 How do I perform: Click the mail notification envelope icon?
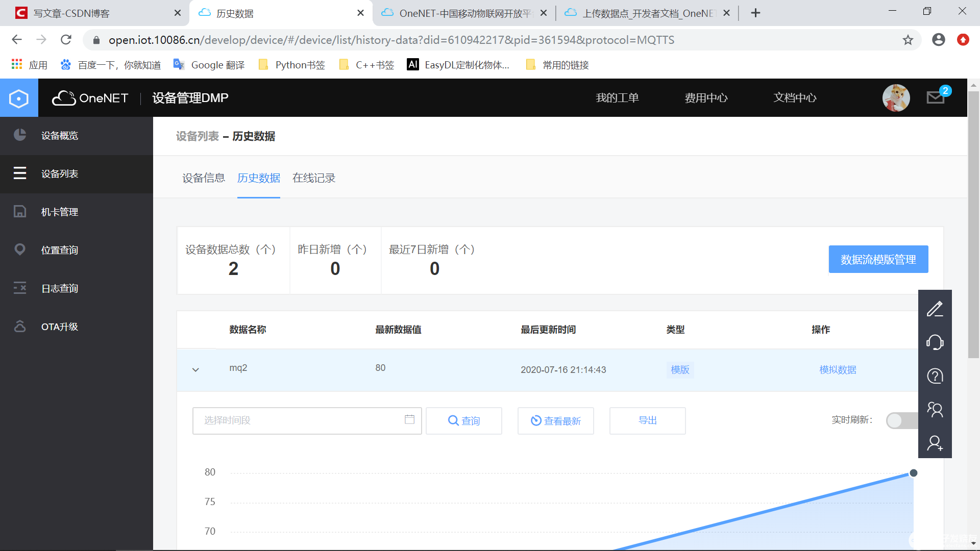pos(935,97)
